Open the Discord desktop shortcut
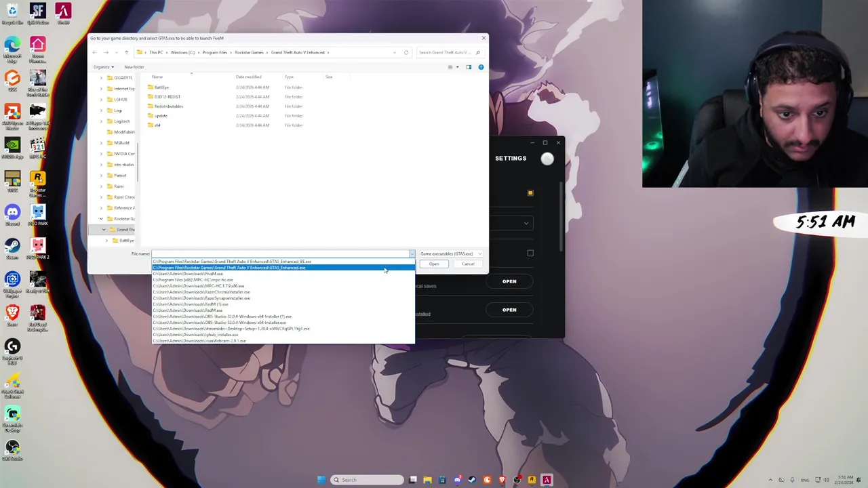 tap(12, 216)
